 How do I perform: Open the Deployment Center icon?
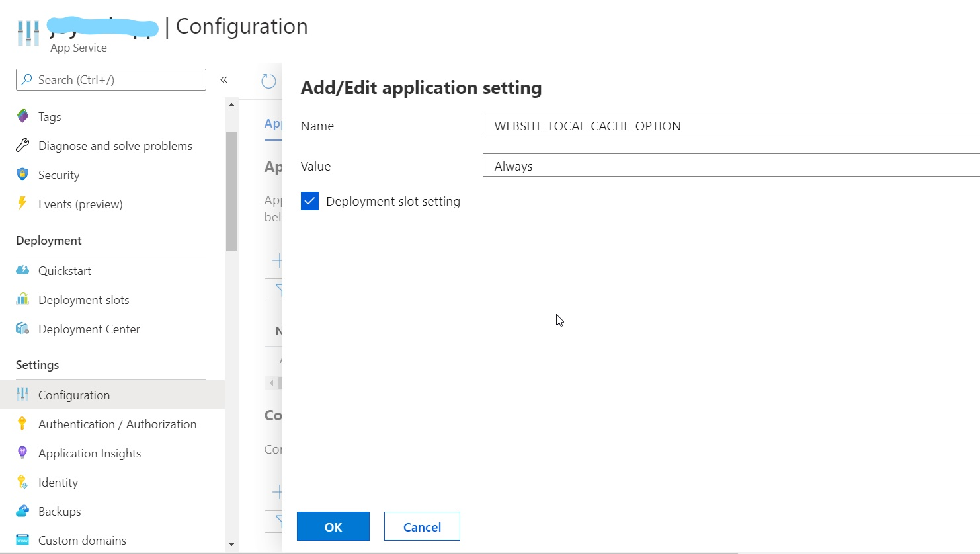tap(22, 329)
